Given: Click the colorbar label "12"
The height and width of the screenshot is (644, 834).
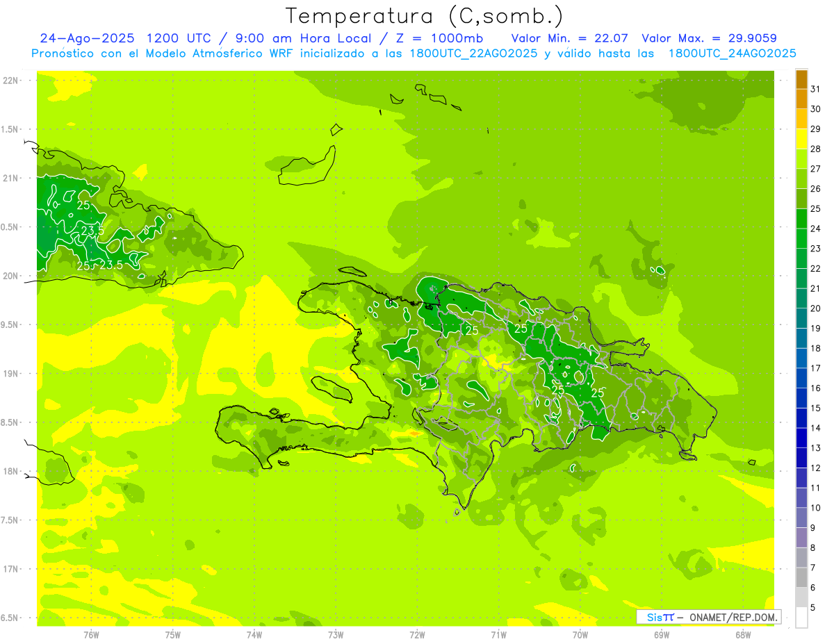Looking at the screenshot, I should (815, 468).
